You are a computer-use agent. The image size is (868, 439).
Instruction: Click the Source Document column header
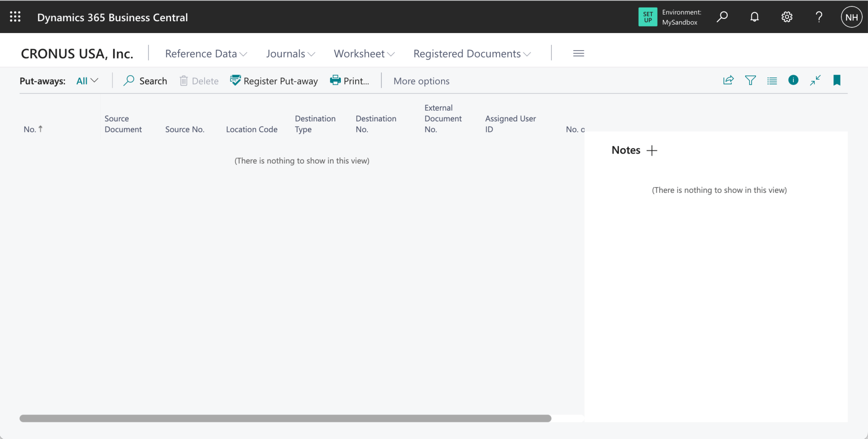pos(123,124)
